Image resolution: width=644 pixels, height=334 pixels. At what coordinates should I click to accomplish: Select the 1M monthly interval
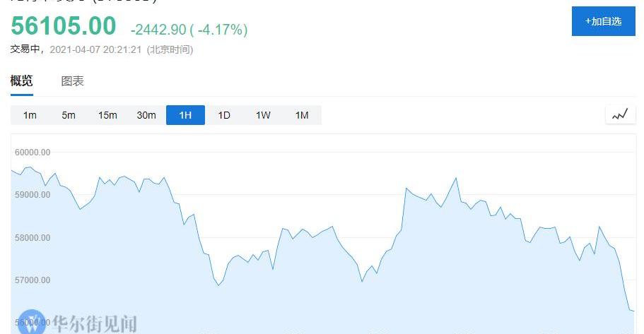302,115
